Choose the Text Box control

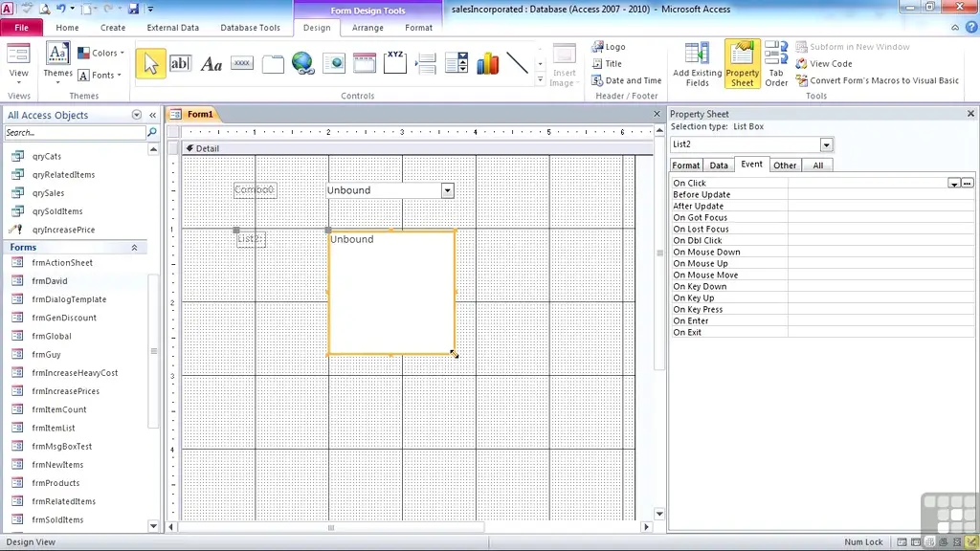pyautogui.click(x=180, y=64)
